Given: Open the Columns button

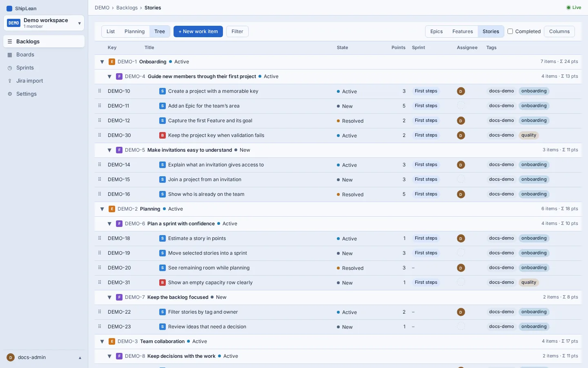Looking at the screenshot, I should (x=559, y=31).
